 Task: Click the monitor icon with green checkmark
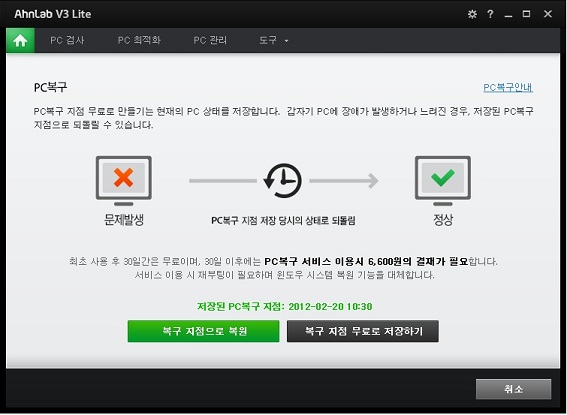point(443,181)
